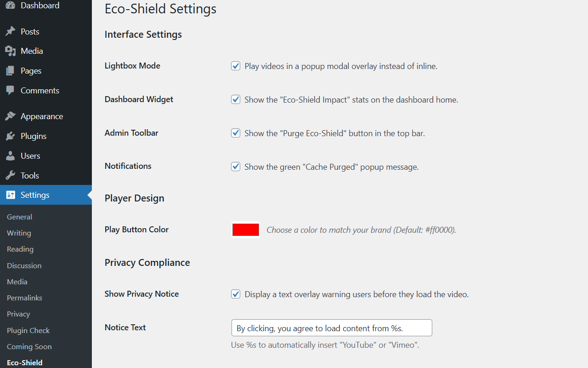Click the Posts pushpin icon
This screenshot has height=368, width=588.
click(10, 32)
